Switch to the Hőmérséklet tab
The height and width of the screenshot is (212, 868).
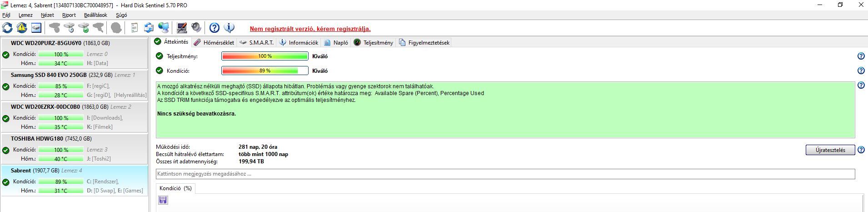(x=214, y=42)
